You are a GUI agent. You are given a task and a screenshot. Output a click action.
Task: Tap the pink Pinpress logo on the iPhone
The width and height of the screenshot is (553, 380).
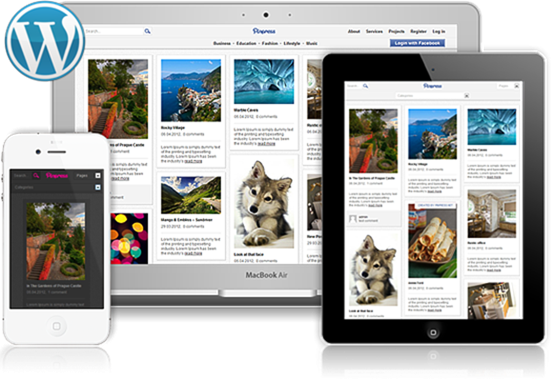(56, 175)
